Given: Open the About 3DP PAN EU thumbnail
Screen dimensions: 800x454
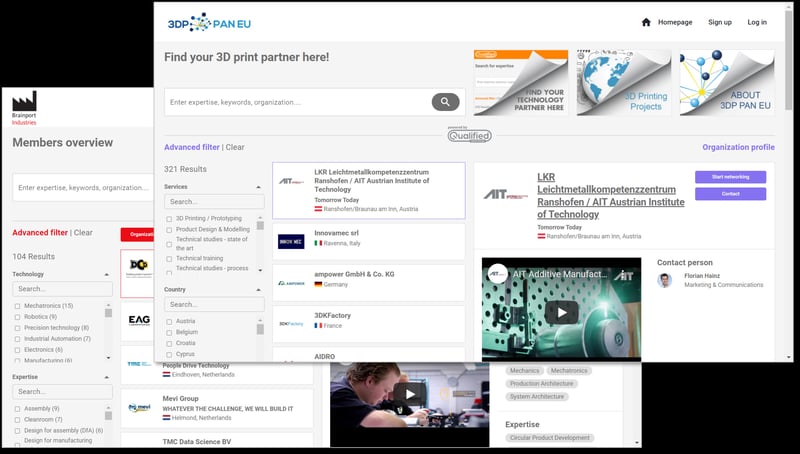Looking at the screenshot, I should [x=727, y=83].
